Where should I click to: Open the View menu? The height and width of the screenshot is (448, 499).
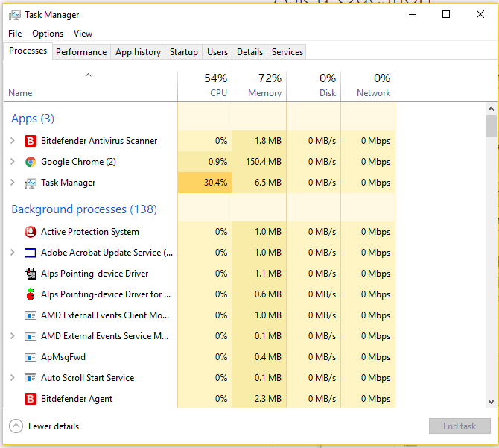tap(83, 34)
